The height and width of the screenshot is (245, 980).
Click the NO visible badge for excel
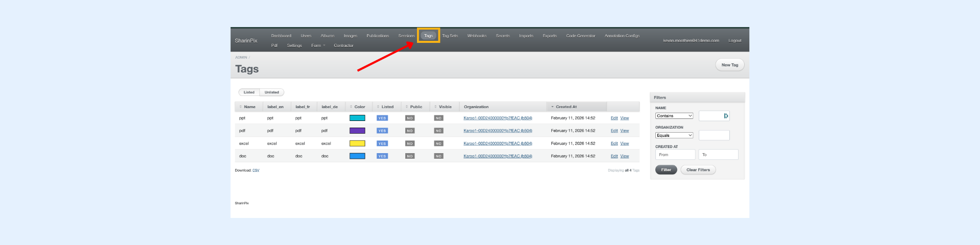click(438, 143)
